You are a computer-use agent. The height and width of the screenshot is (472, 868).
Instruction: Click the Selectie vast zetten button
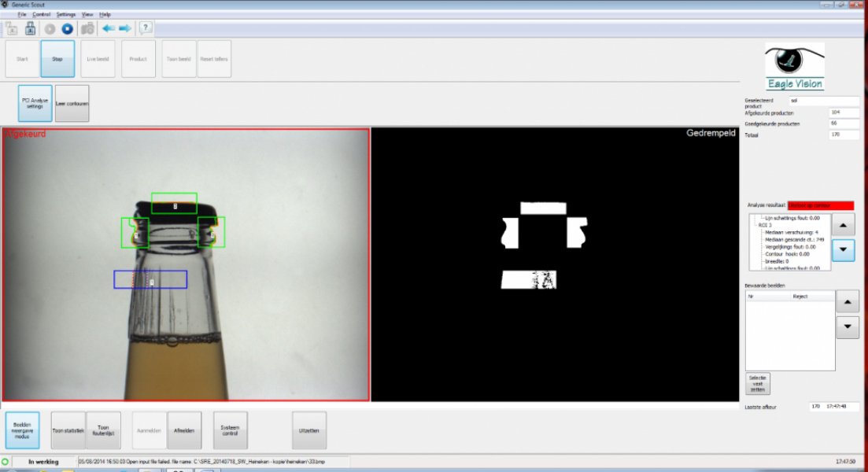[758, 383]
